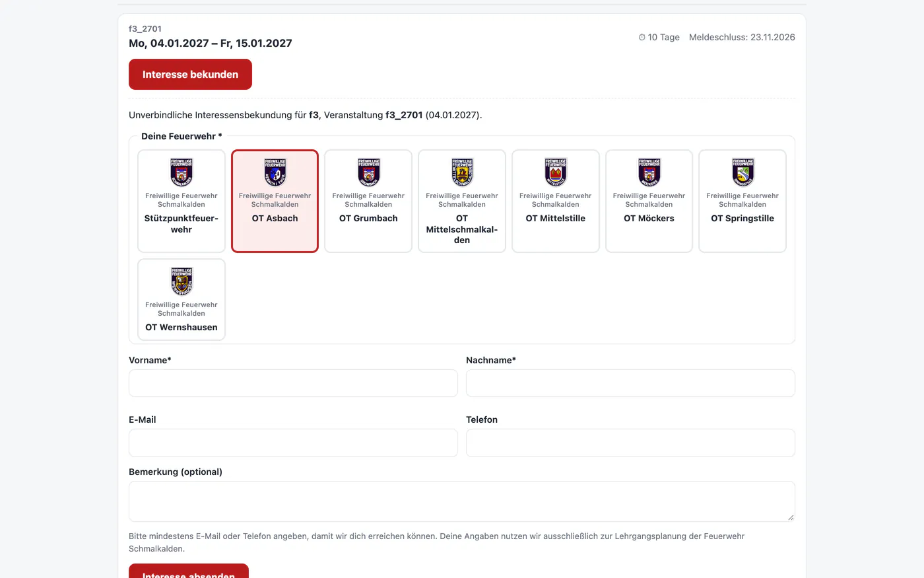Click the Meldeschluss: 23.11.2026 text
Viewport: 924px width, 578px height.
(742, 38)
